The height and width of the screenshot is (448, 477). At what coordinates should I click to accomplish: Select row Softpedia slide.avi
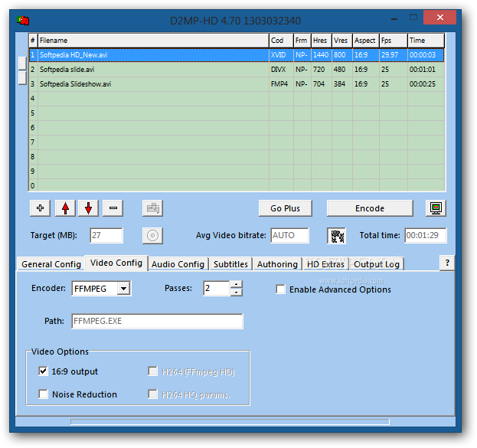click(x=237, y=70)
